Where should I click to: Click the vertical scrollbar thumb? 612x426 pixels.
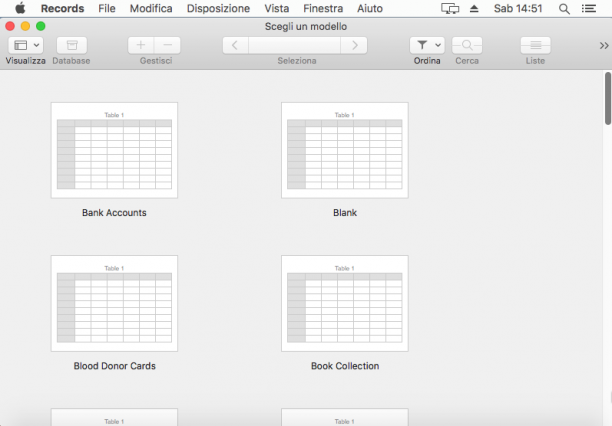(x=608, y=98)
